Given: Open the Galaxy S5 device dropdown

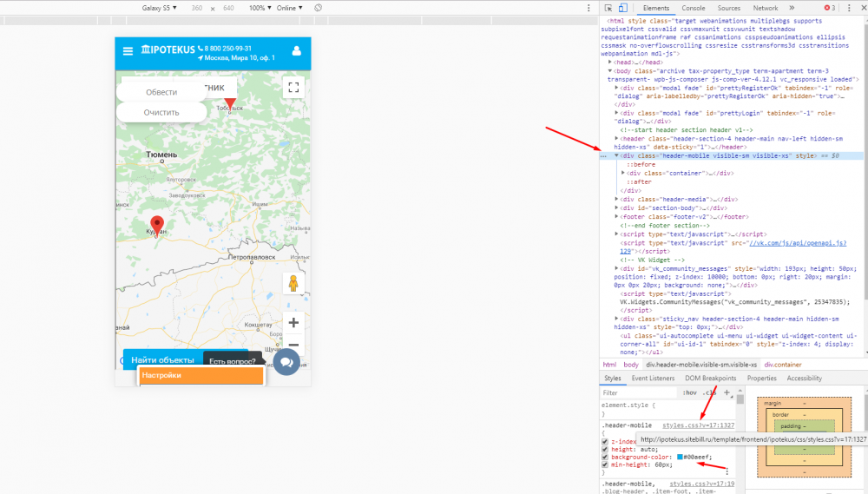Looking at the screenshot, I should pos(159,8).
